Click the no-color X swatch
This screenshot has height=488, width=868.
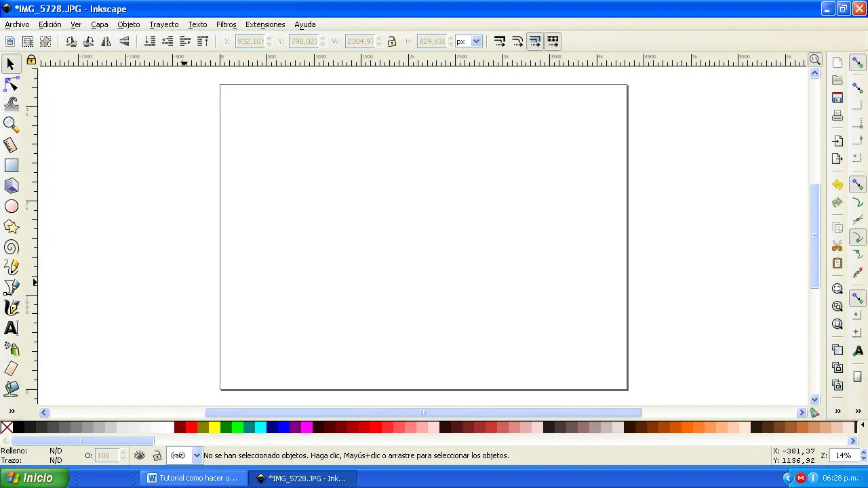[7, 427]
